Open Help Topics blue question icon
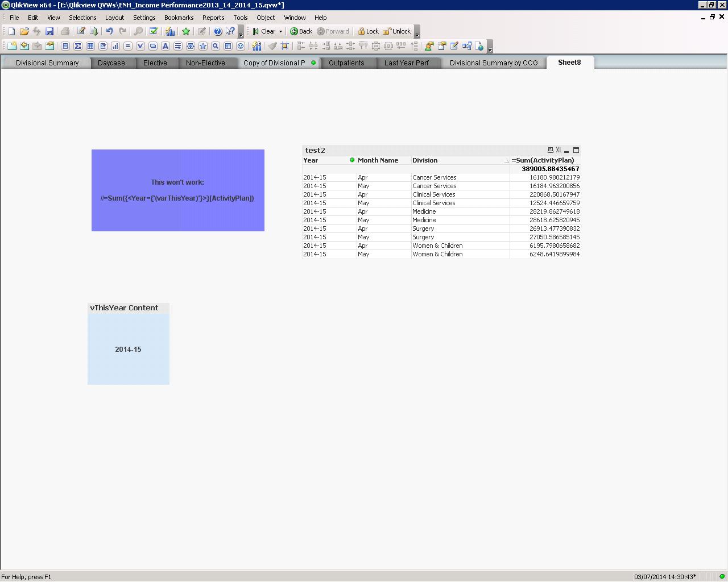 pyautogui.click(x=217, y=31)
